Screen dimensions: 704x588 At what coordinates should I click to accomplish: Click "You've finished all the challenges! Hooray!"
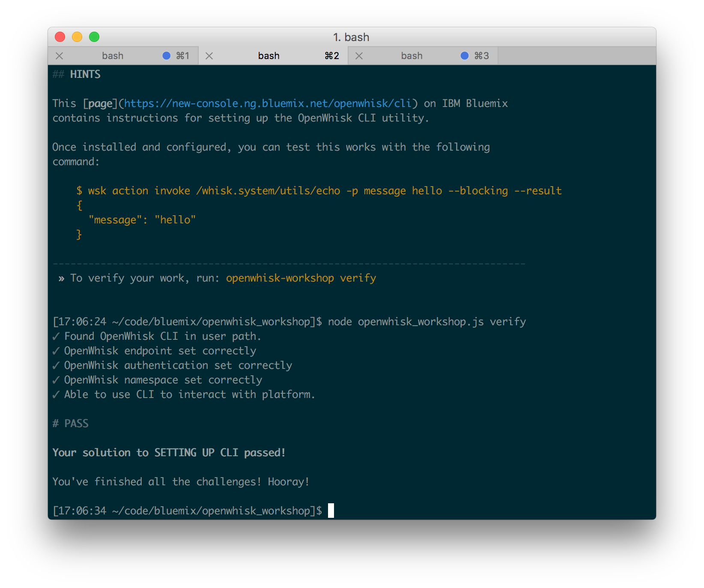[181, 482]
